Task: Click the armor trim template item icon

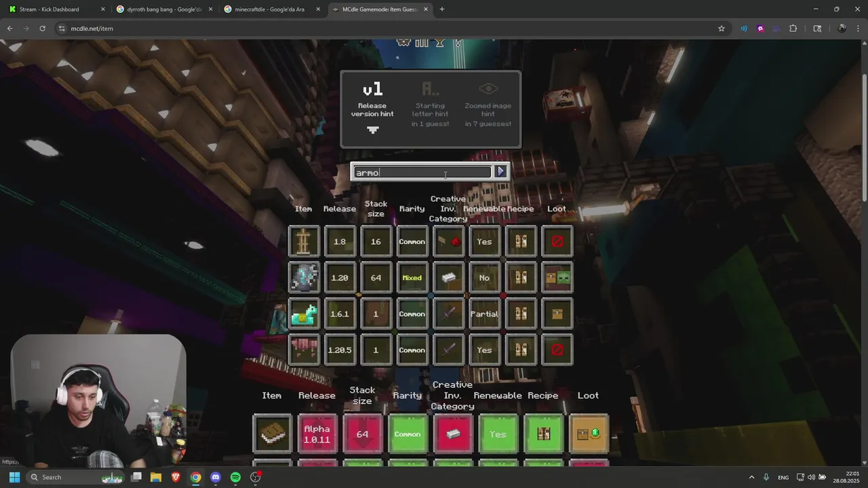Action: (304, 278)
